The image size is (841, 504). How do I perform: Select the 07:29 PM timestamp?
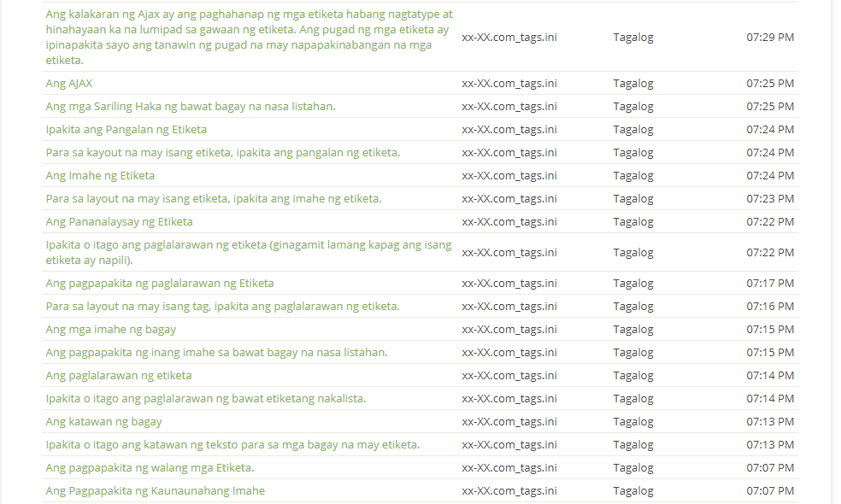pyautogui.click(x=770, y=38)
